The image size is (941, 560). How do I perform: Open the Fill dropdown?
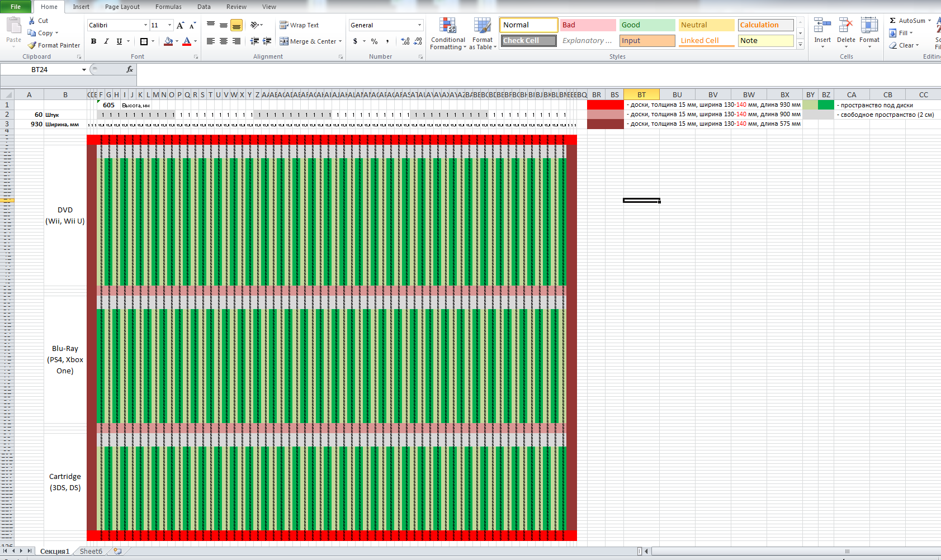pos(901,33)
